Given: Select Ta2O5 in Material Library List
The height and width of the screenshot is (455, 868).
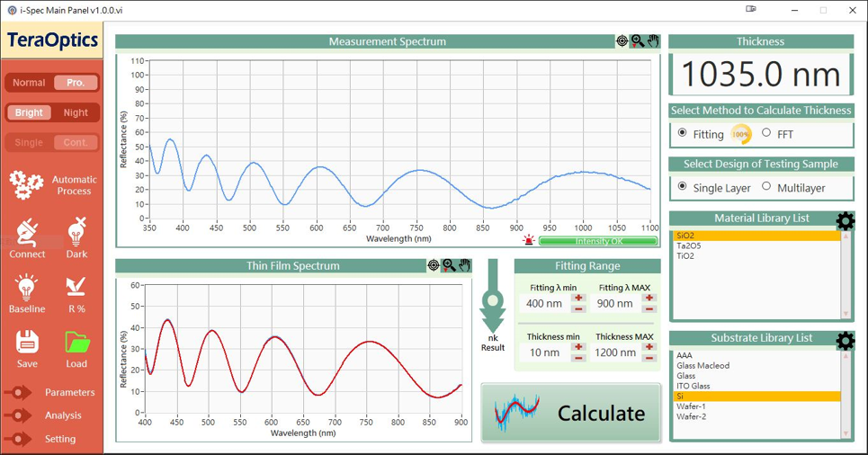Looking at the screenshot, I should pyautogui.click(x=689, y=245).
